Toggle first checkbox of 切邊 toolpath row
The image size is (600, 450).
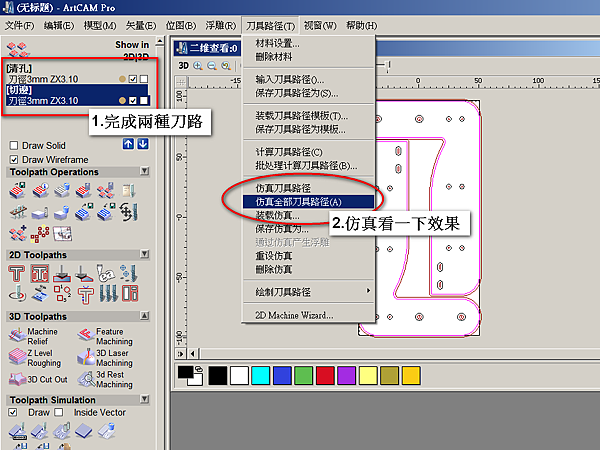point(133,101)
